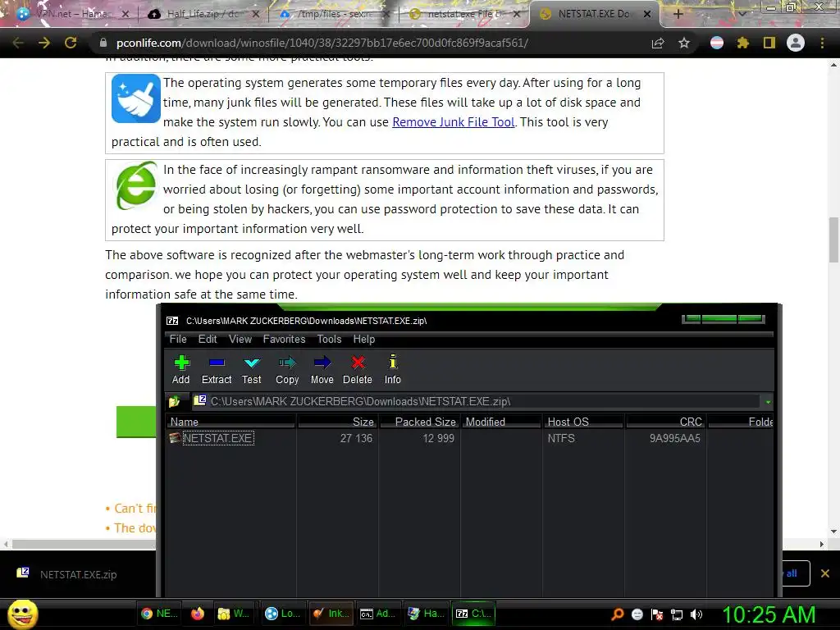The width and height of the screenshot is (840, 630).
Task: Open the Favorites menu in 7-Zip
Action: click(x=284, y=339)
